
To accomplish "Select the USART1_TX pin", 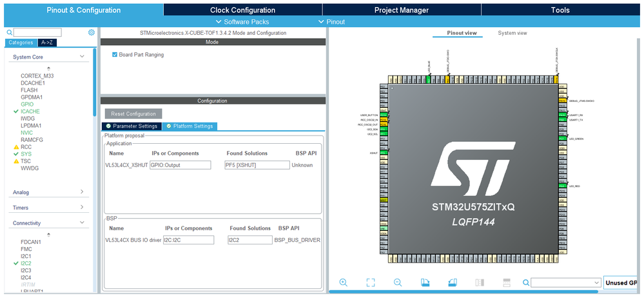I will [x=562, y=119].
